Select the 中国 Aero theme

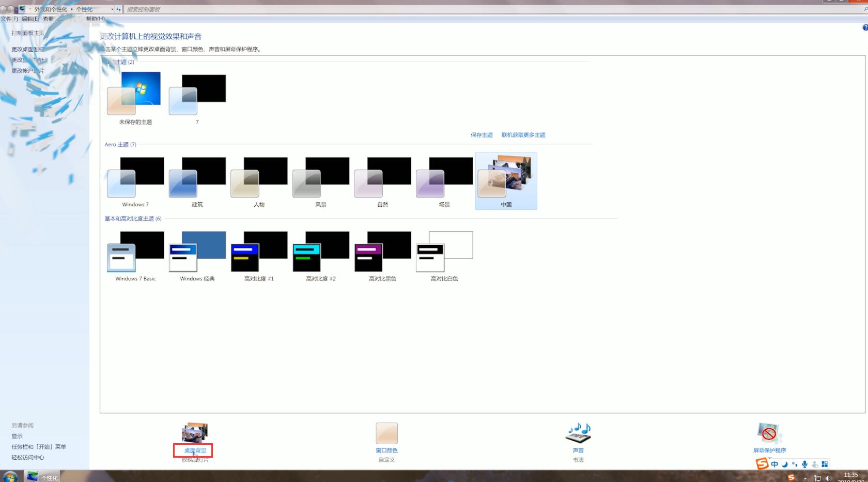pos(506,181)
